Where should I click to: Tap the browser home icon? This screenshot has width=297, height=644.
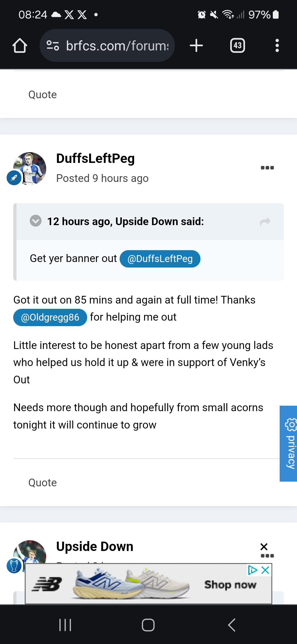pos(20,45)
